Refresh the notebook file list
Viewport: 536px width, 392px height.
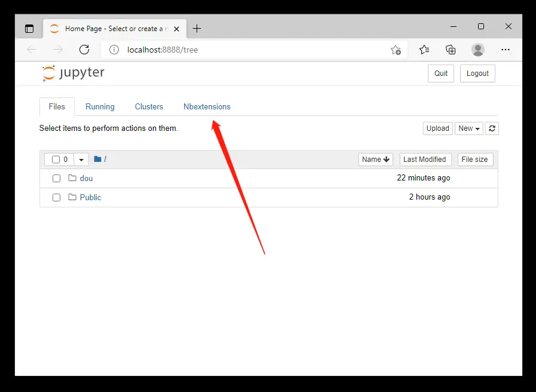tap(491, 128)
